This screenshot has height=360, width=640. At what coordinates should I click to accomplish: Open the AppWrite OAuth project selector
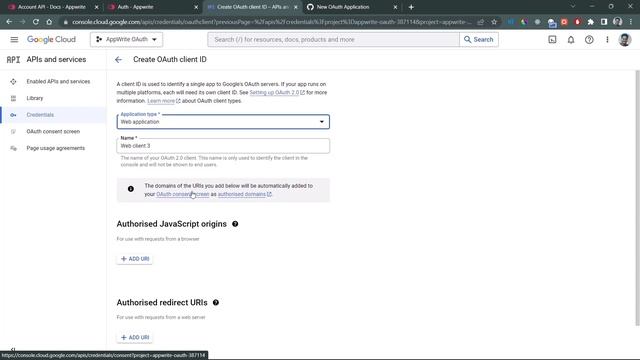pos(127,40)
